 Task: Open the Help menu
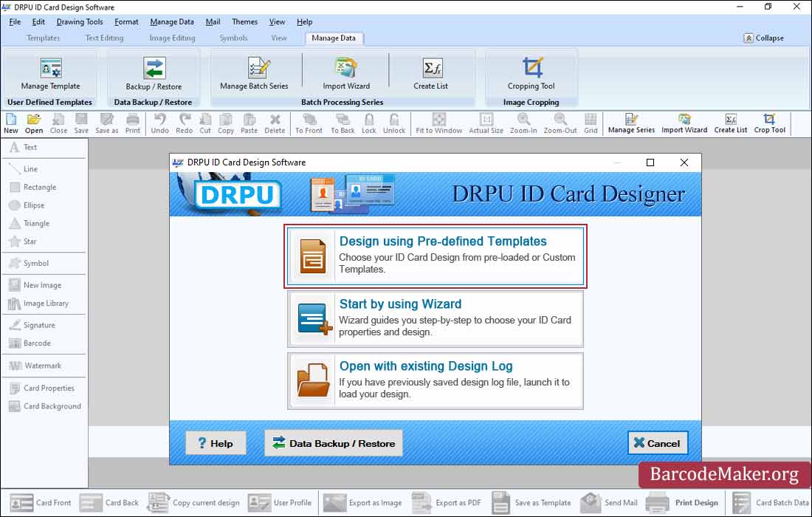304,21
